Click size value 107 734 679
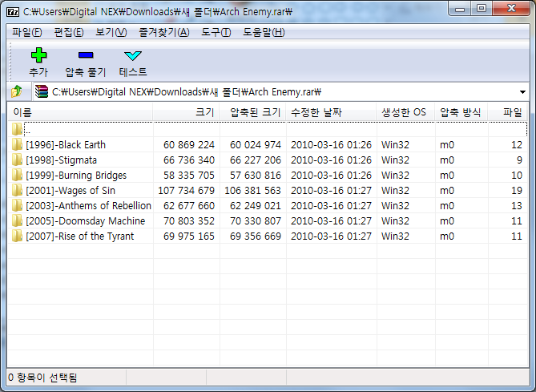 [x=187, y=191]
